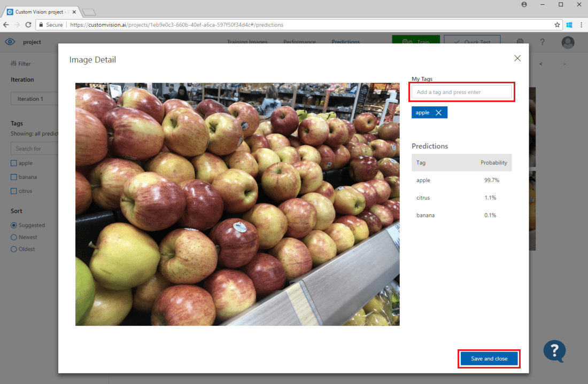Click the user profile avatar icon
Viewport: 588px width, 384px height.
(568, 42)
